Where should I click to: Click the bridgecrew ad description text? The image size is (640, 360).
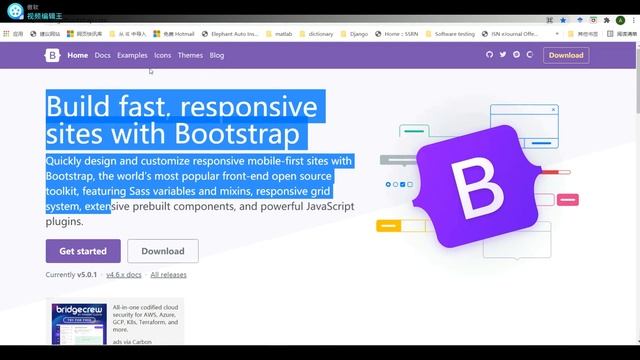pos(146,318)
